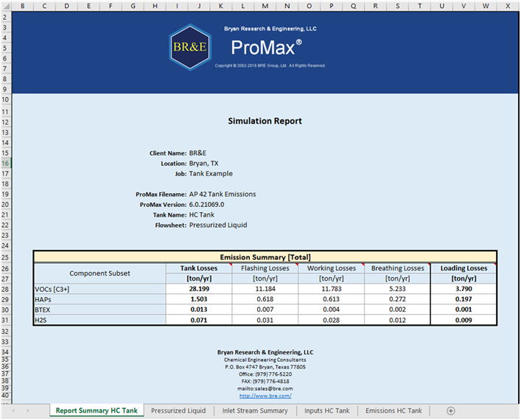Select row 28 header
The height and width of the screenshot is (420, 521).
(6, 289)
